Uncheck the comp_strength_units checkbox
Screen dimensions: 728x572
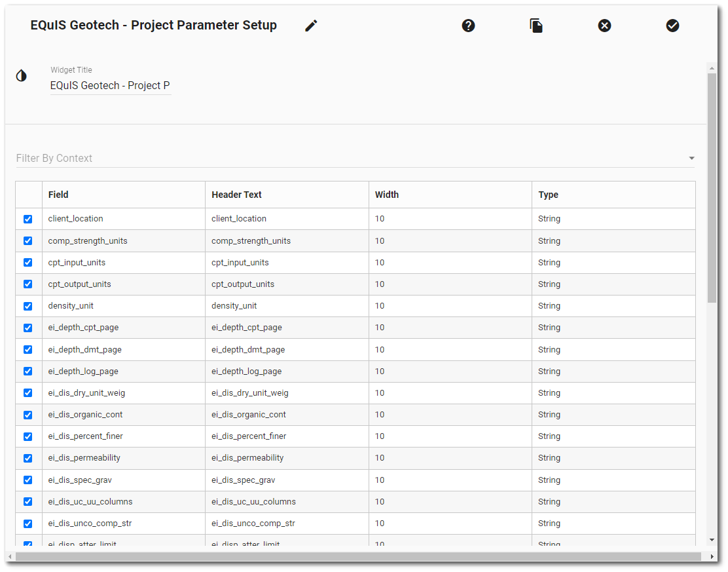[x=28, y=240]
